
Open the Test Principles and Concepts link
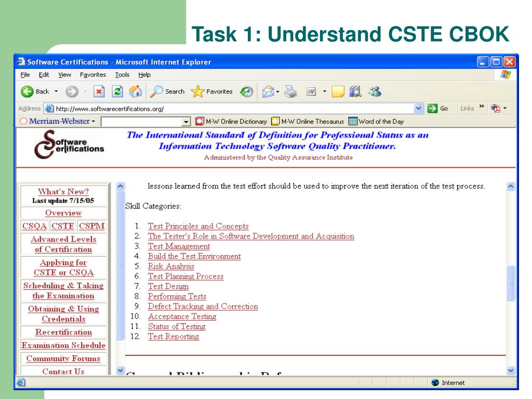click(x=198, y=226)
